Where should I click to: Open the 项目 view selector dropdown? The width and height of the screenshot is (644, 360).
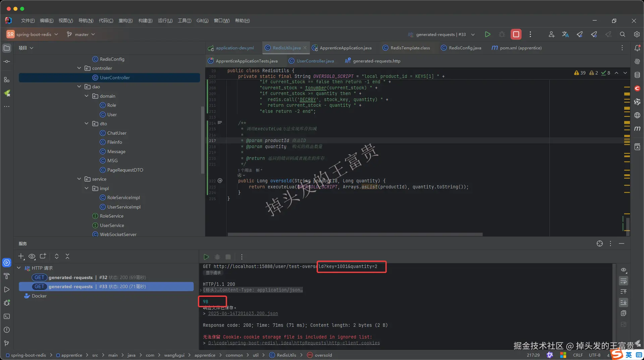click(x=26, y=48)
